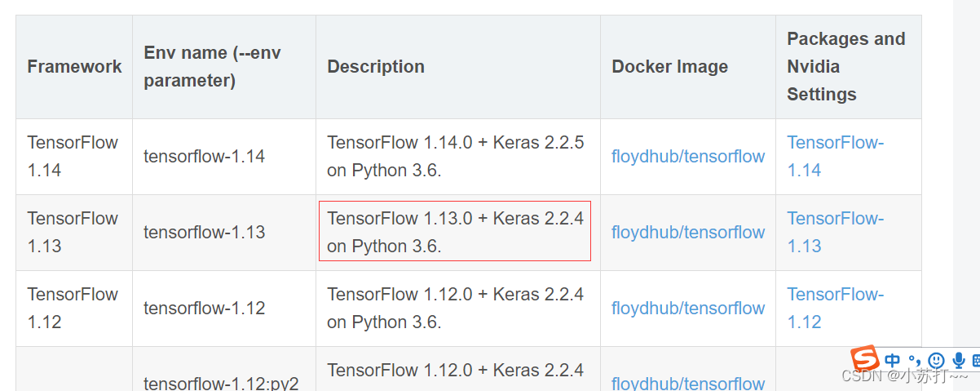Click the tensorflow-1.12:py2 env name
This screenshot has height=391, width=980.
pos(221,382)
